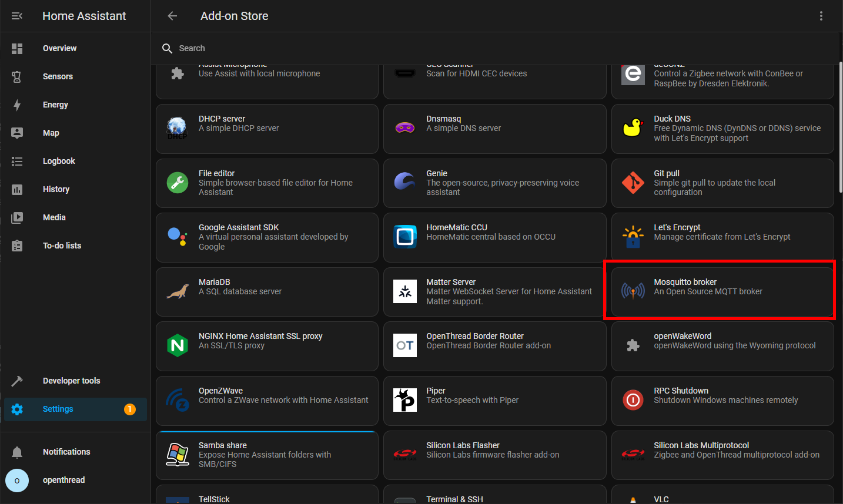Click the Mosquitto broker antenna icon

tap(633, 291)
